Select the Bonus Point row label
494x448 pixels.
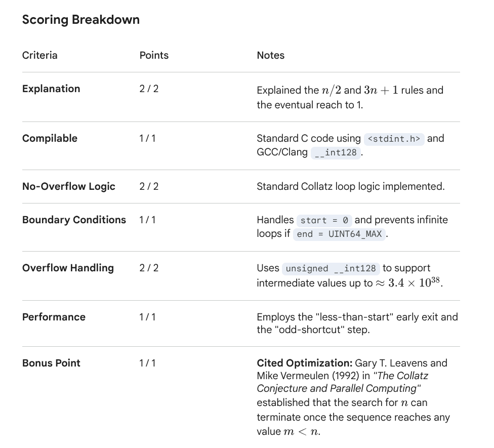pyautogui.click(x=51, y=363)
